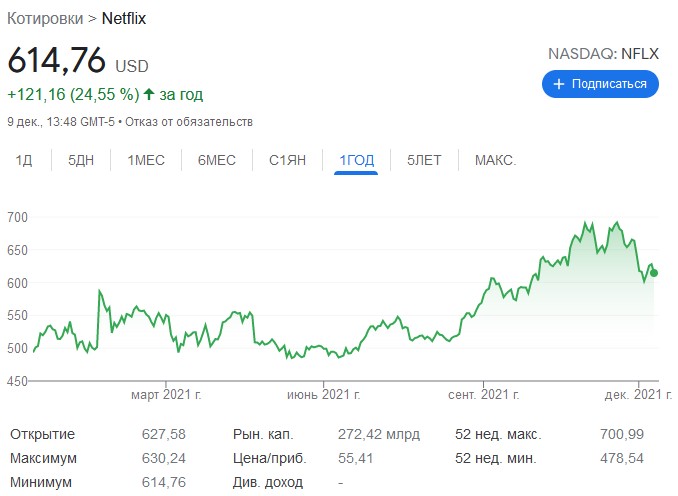Open the Котировки breadcrumb link

coord(45,19)
